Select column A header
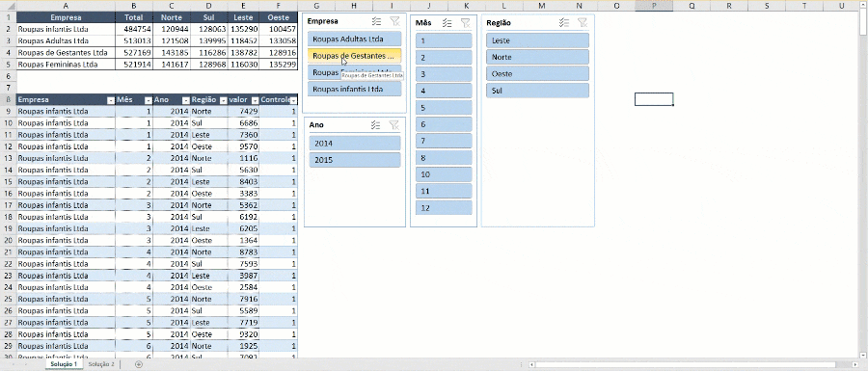868x371 pixels. (66, 5)
